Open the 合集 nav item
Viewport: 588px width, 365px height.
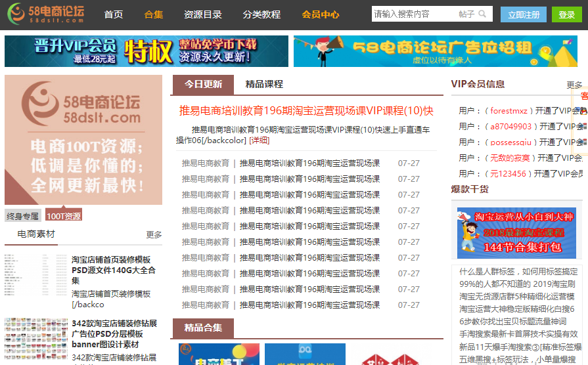point(153,14)
